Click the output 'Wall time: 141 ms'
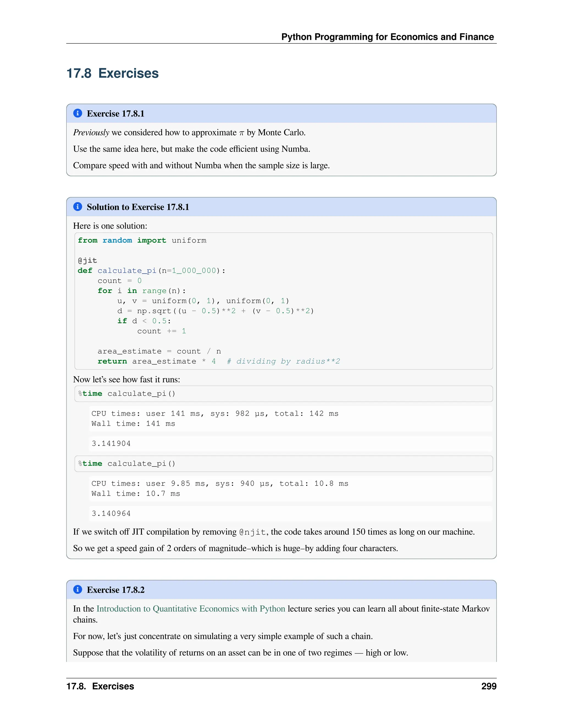 click(x=133, y=424)
